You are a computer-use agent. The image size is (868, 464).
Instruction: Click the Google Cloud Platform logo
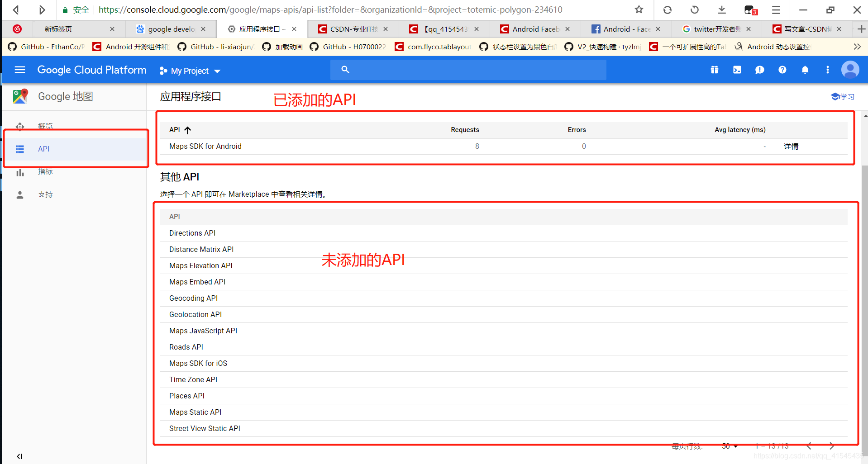pyautogui.click(x=92, y=70)
